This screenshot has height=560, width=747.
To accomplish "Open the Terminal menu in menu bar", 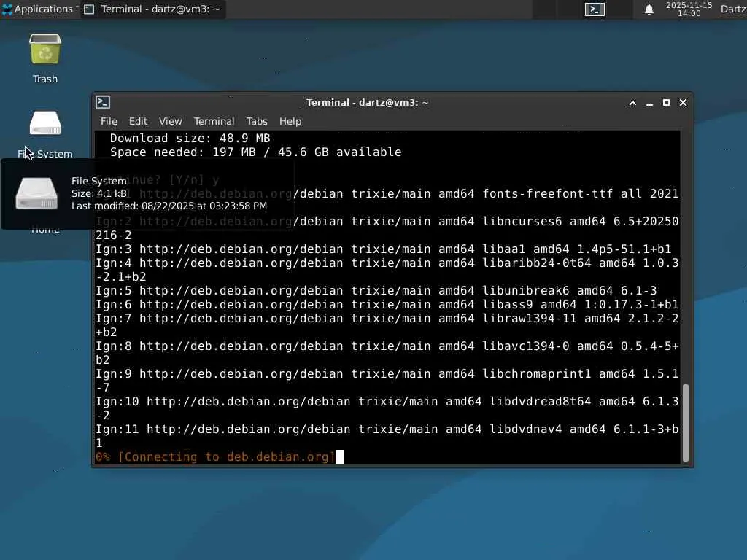I will click(x=214, y=122).
